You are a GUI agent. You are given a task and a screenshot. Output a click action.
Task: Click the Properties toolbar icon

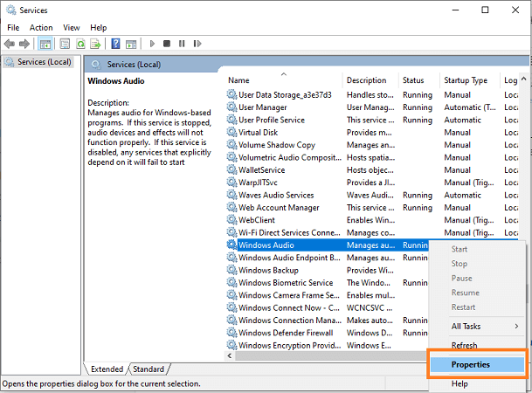[x=65, y=44]
